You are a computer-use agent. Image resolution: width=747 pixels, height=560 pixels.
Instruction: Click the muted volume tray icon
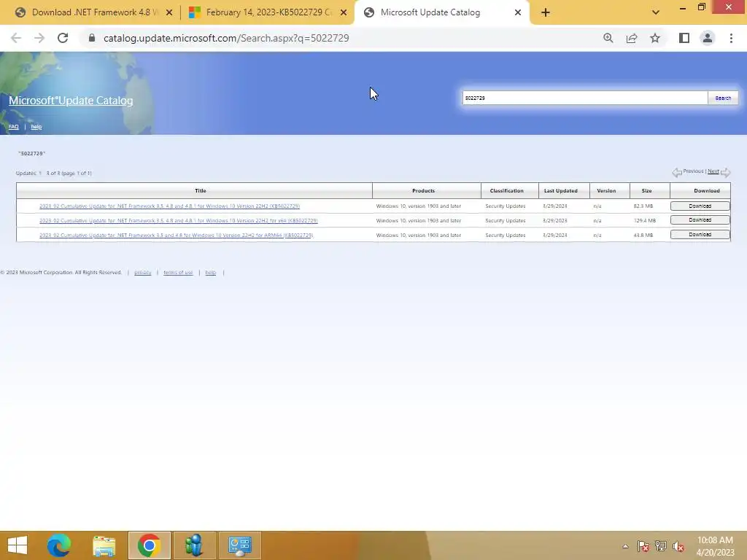(678, 546)
